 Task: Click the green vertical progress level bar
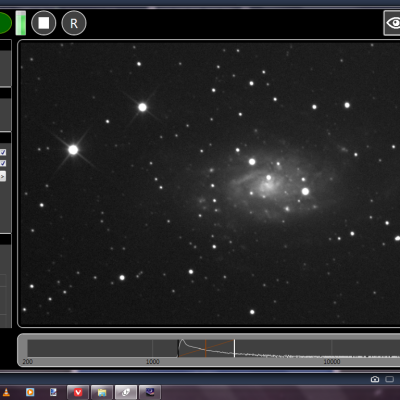click(x=21, y=23)
